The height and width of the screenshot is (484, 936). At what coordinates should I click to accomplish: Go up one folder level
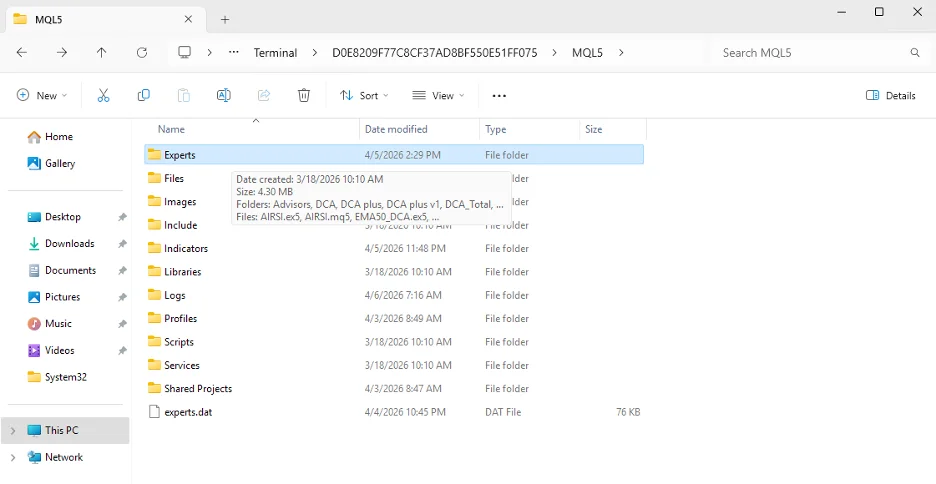(x=101, y=52)
